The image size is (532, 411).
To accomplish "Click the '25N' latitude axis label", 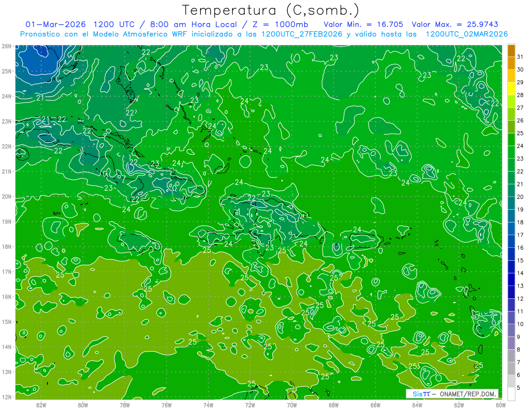I will [6, 71].
